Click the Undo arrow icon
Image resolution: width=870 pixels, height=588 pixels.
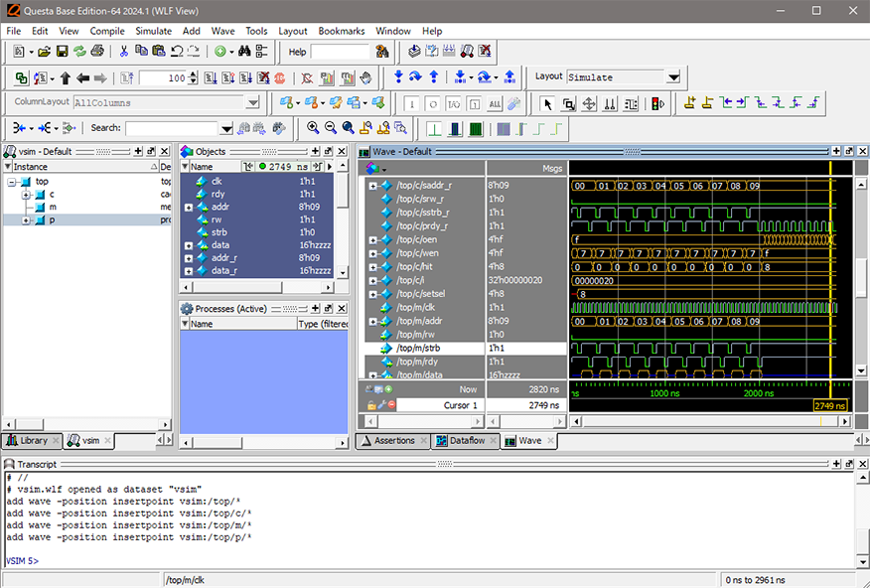(177, 52)
